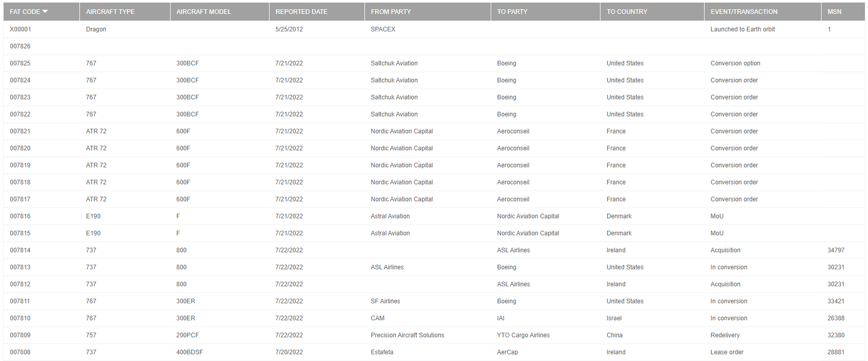Click the Conversion option event cell
This screenshot has height=361, width=868.
[735, 63]
